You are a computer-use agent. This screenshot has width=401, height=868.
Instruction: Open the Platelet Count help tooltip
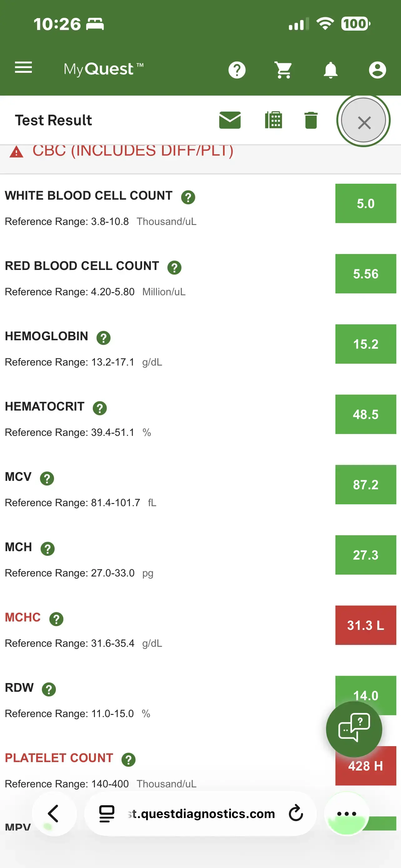pyautogui.click(x=128, y=760)
